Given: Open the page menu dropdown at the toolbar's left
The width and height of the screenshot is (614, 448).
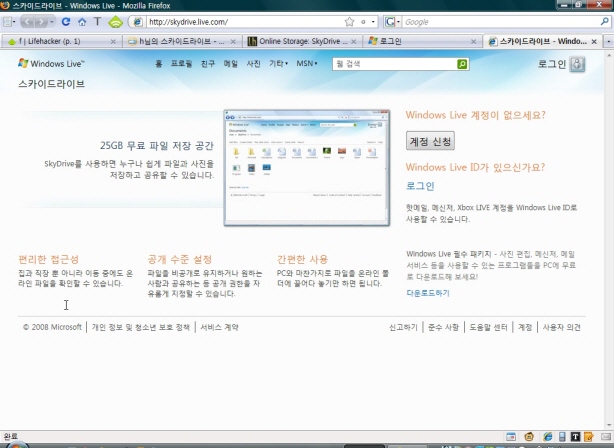Looking at the screenshot, I should [9, 22].
